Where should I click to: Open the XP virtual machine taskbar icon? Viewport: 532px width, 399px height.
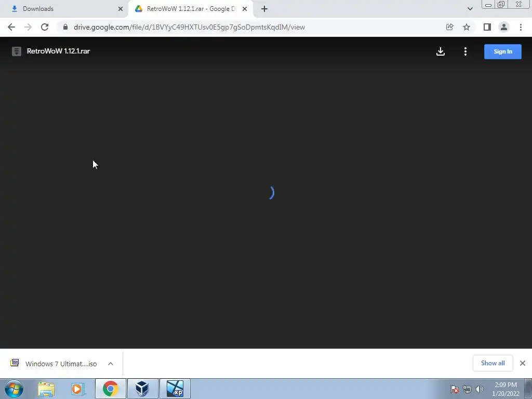click(175, 389)
